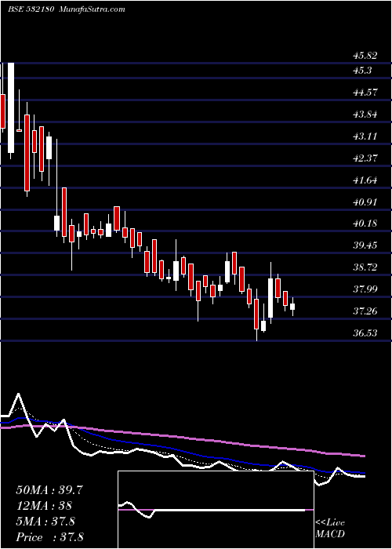Click the 50MA : 39.7 readout

coord(49,490)
